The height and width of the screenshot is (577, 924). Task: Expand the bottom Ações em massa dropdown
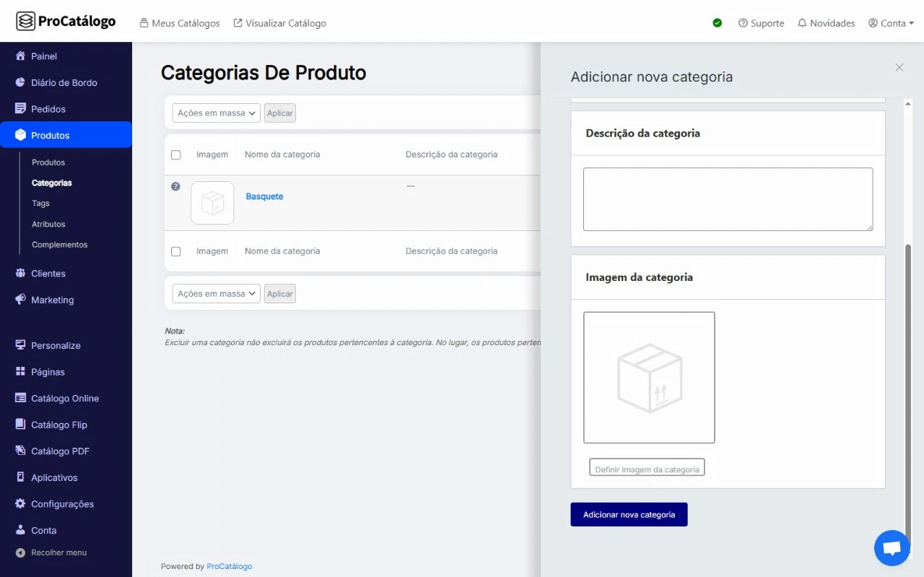(216, 293)
